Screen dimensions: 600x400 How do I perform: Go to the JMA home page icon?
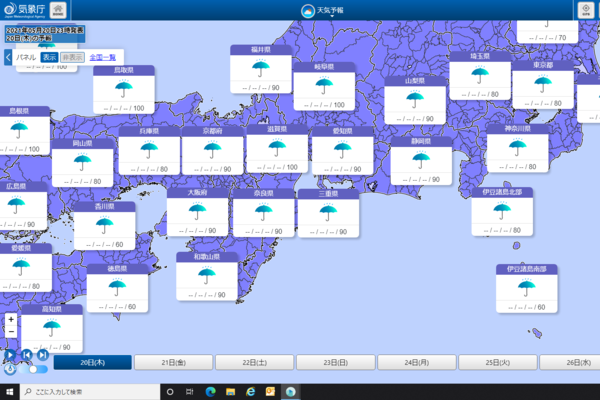(58, 10)
